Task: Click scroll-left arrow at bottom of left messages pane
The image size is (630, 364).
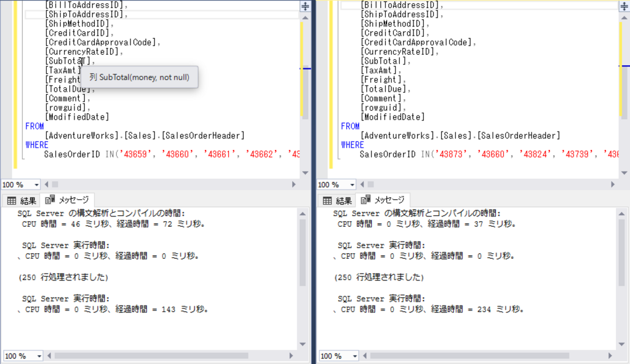Action: [49, 356]
